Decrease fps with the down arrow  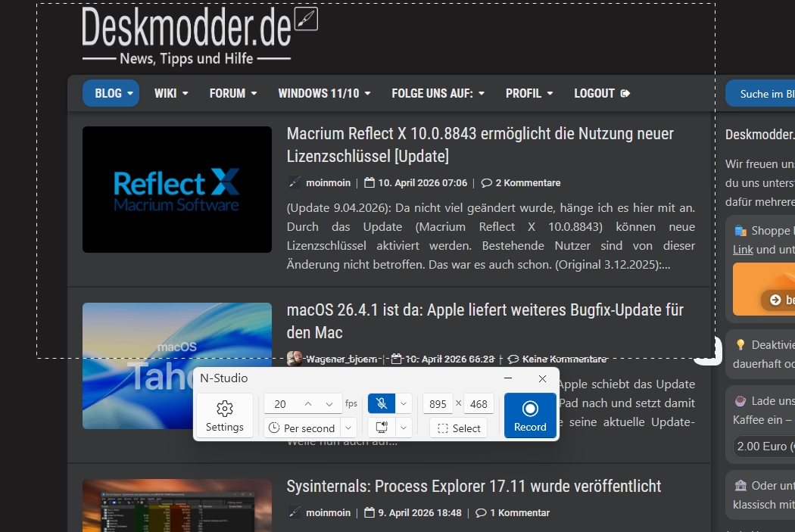[329, 404]
